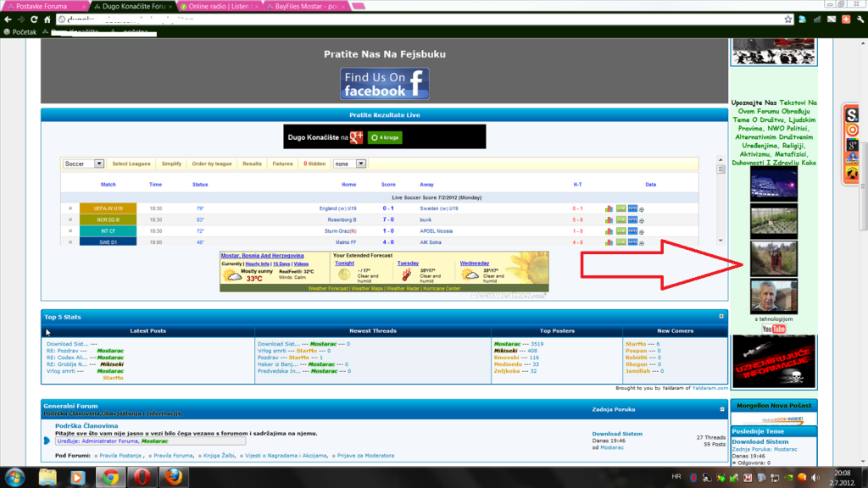Open the browser home page icon
868x488 pixels.
[x=47, y=19]
